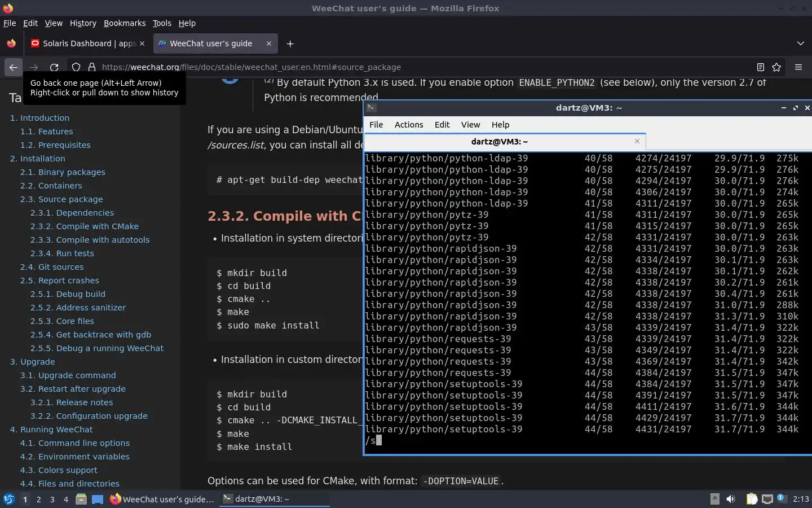Open 2.3.1. Dependencies link

point(72,213)
